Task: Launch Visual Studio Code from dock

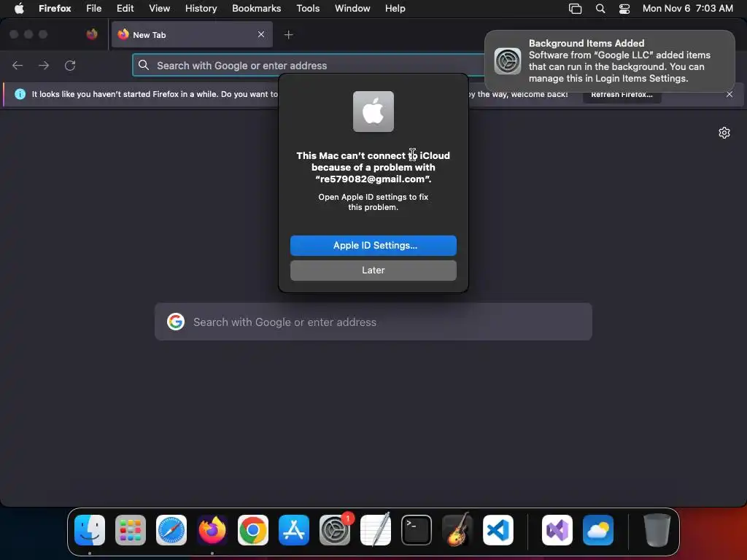Action: pos(498,530)
